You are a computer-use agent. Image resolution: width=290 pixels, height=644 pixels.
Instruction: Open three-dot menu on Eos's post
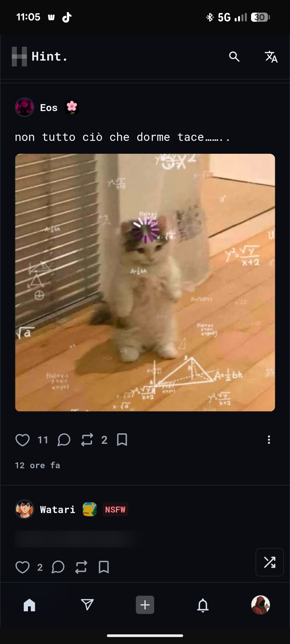[x=269, y=440]
